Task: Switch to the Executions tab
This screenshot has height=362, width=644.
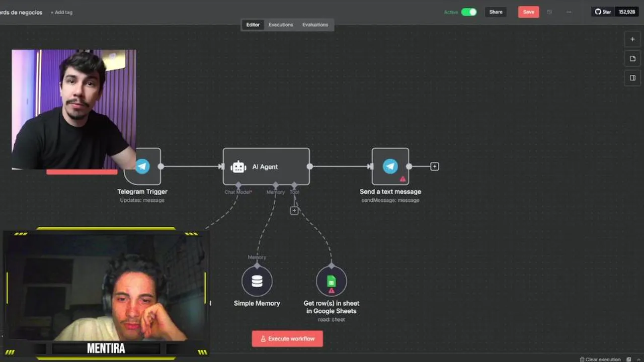Action: pyautogui.click(x=281, y=25)
